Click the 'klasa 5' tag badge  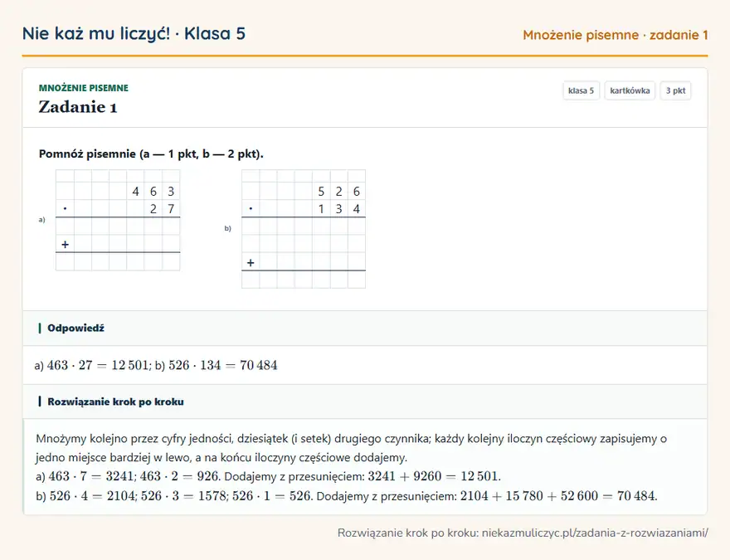coord(581,90)
